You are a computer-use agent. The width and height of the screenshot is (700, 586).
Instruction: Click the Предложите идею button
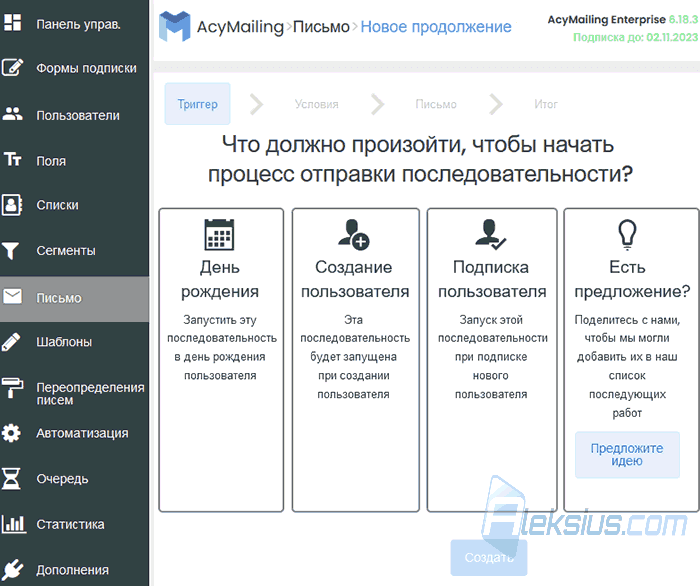[x=627, y=454]
